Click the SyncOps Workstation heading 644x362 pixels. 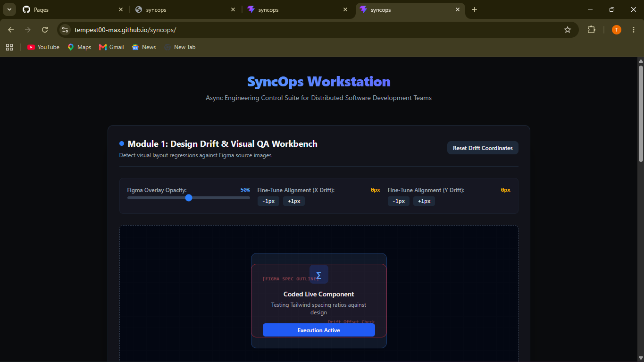pyautogui.click(x=319, y=82)
